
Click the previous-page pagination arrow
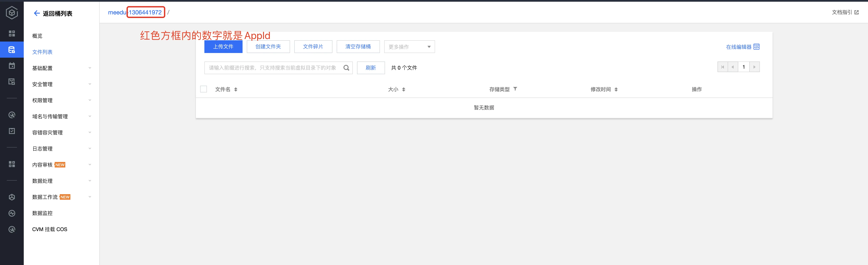[x=733, y=67]
